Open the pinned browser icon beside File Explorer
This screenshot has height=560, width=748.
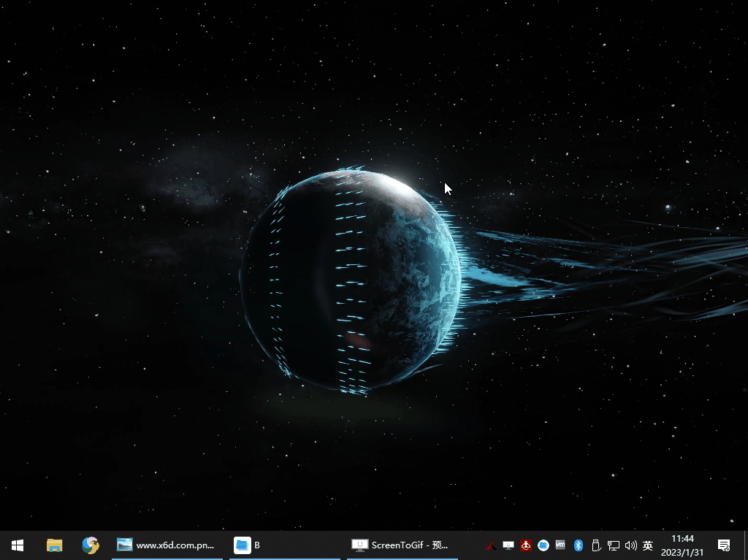coord(91,545)
